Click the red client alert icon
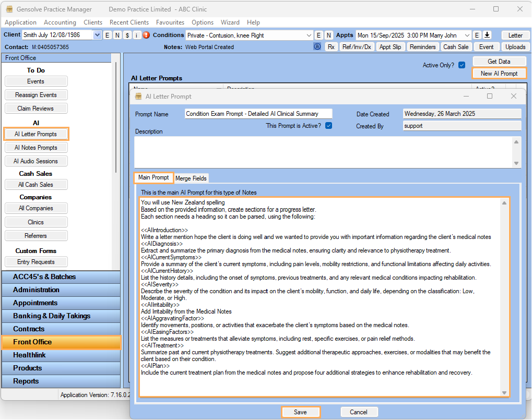 click(146, 35)
